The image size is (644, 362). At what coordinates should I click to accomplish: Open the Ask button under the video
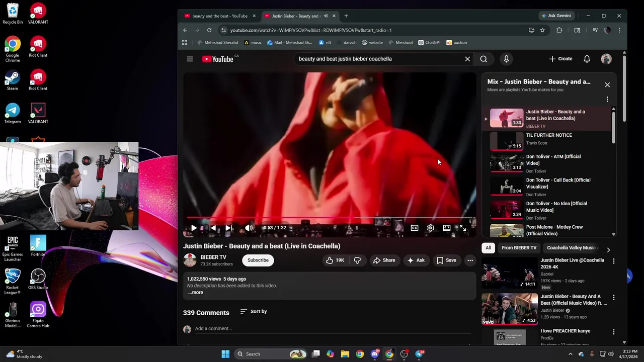click(416, 260)
